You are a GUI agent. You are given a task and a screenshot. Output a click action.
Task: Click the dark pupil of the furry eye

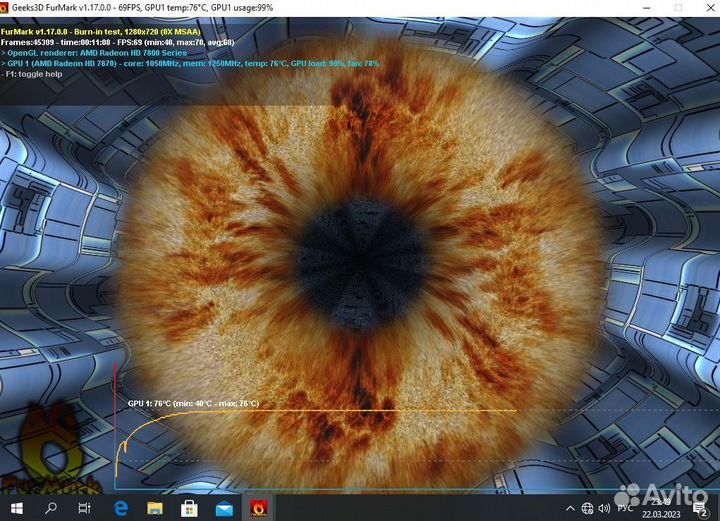tap(361, 262)
